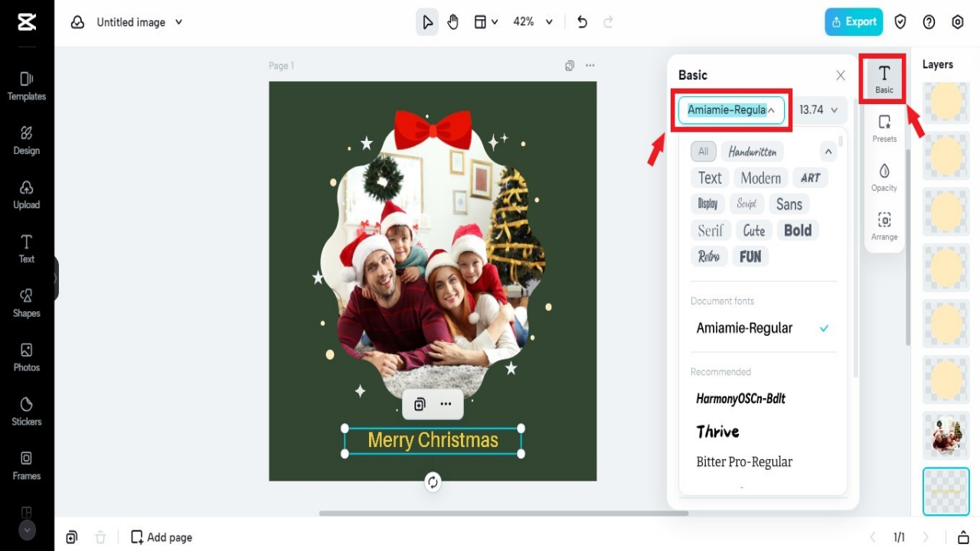The height and width of the screenshot is (551, 980).
Task: Click Add page at the bottom
Action: (161, 536)
